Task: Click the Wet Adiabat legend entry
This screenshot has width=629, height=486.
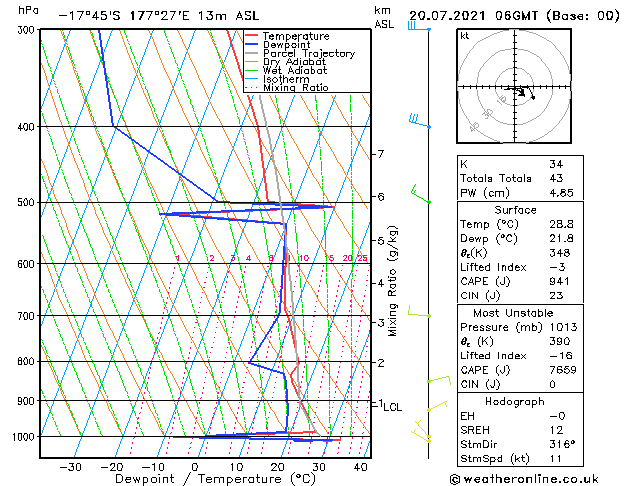Action: tap(294, 71)
